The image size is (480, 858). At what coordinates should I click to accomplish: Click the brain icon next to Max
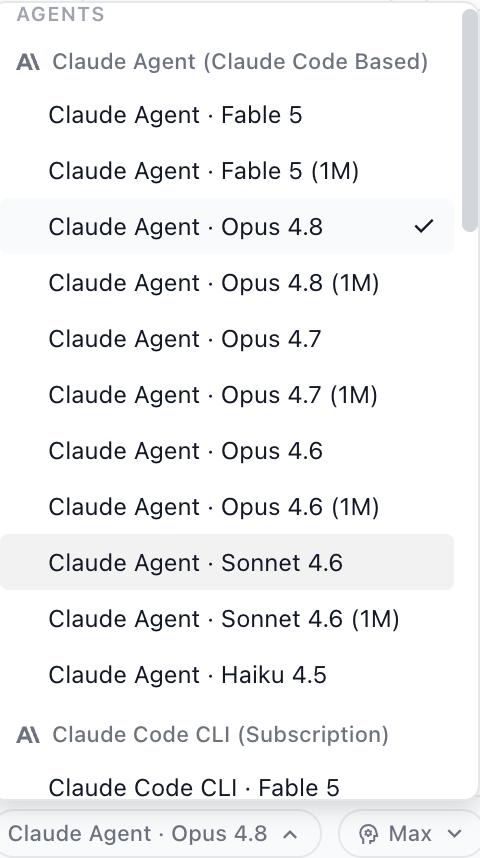pyautogui.click(x=368, y=834)
